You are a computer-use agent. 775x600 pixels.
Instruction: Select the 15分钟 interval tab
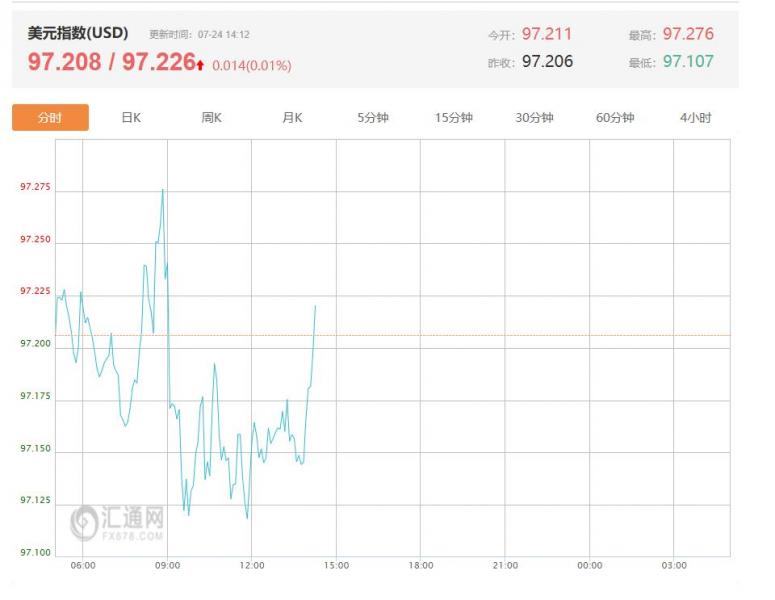pos(453,118)
